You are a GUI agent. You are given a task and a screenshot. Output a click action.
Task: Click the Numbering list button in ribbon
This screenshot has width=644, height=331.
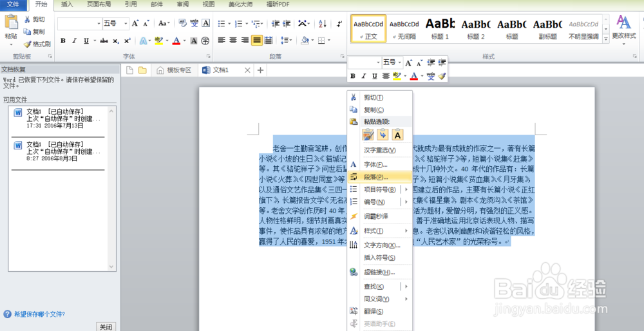coord(238,23)
